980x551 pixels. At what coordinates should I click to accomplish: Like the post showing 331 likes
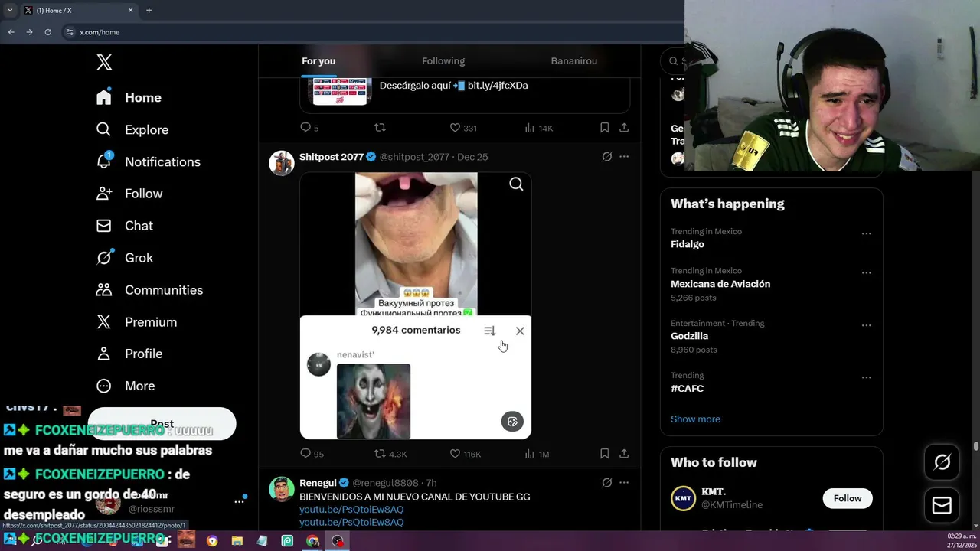tap(462, 128)
